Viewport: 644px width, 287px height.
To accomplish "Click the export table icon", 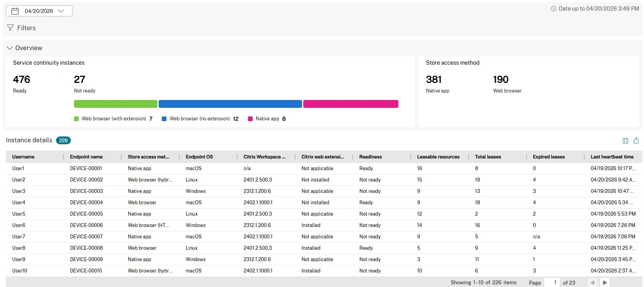I will click(636, 140).
